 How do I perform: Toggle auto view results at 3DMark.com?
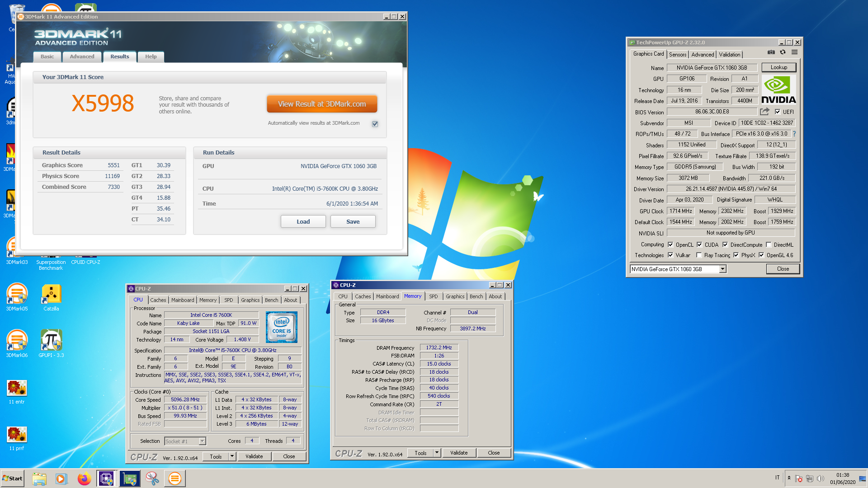click(375, 124)
